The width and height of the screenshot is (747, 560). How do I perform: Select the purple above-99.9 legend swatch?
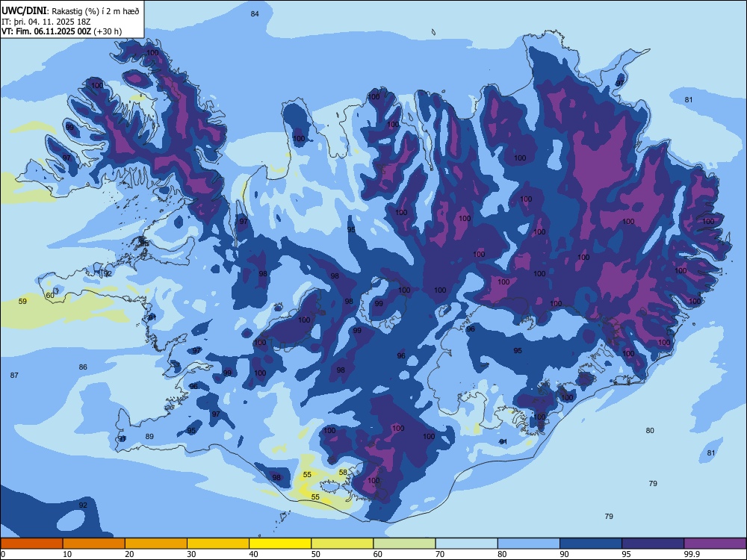coord(715,544)
